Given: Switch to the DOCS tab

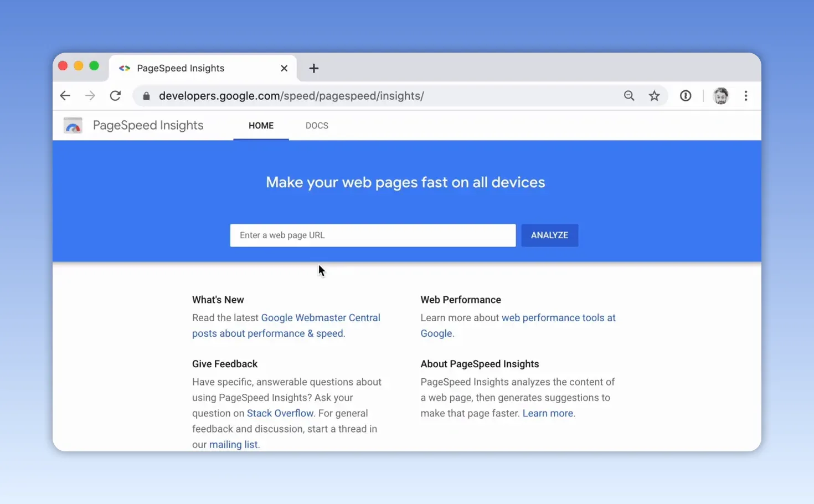Looking at the screenshot, I should click(317, 126).
